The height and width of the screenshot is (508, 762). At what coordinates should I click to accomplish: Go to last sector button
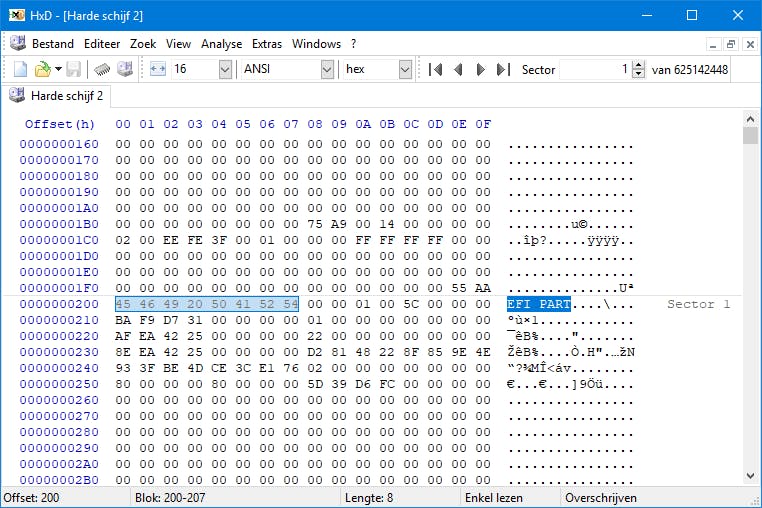(503, 70)
